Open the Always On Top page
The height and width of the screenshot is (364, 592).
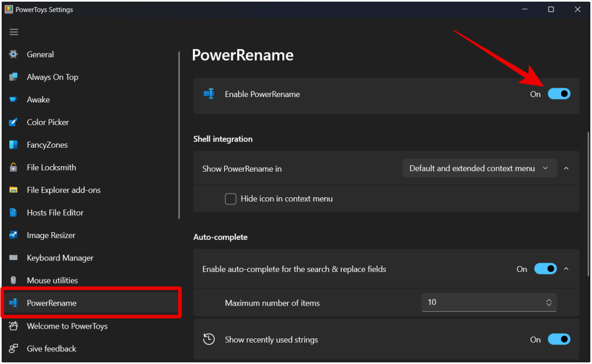52,77
